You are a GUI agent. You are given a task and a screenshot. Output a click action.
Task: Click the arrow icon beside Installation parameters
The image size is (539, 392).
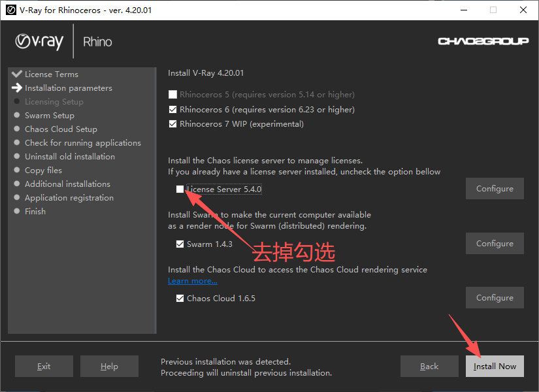pyautogui.click(x=16, y=88)
